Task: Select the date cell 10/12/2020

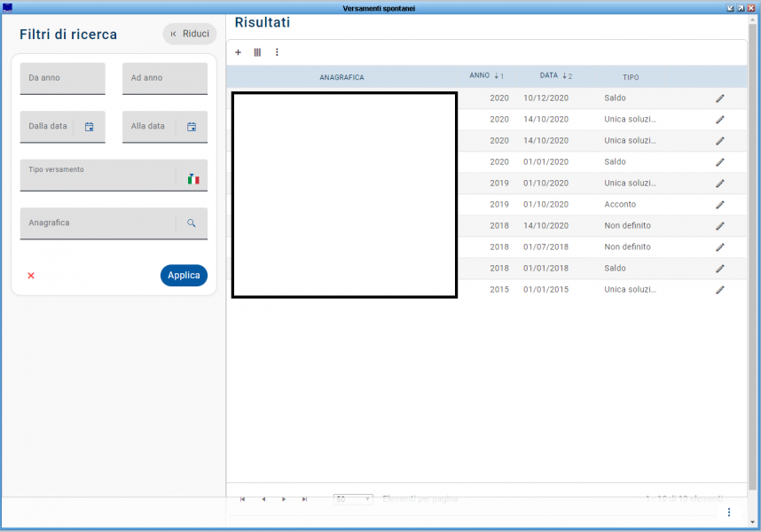Action: (545, 98)
